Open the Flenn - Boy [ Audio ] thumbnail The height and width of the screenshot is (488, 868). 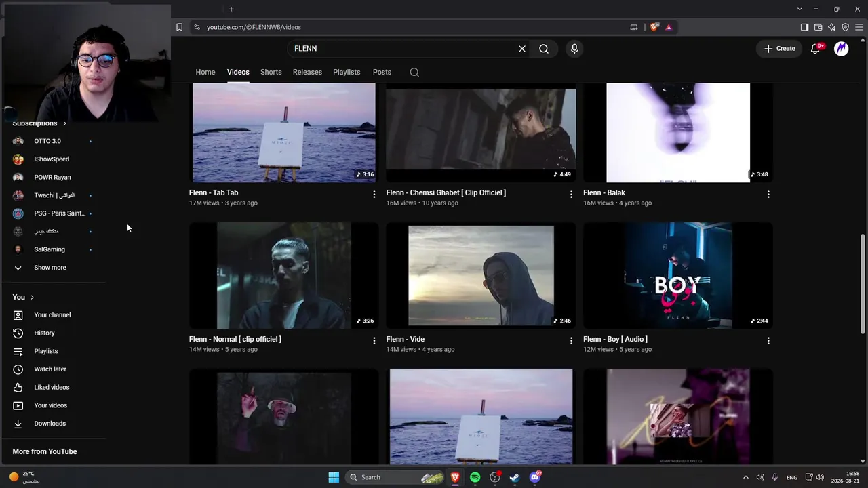coord(678,276)
